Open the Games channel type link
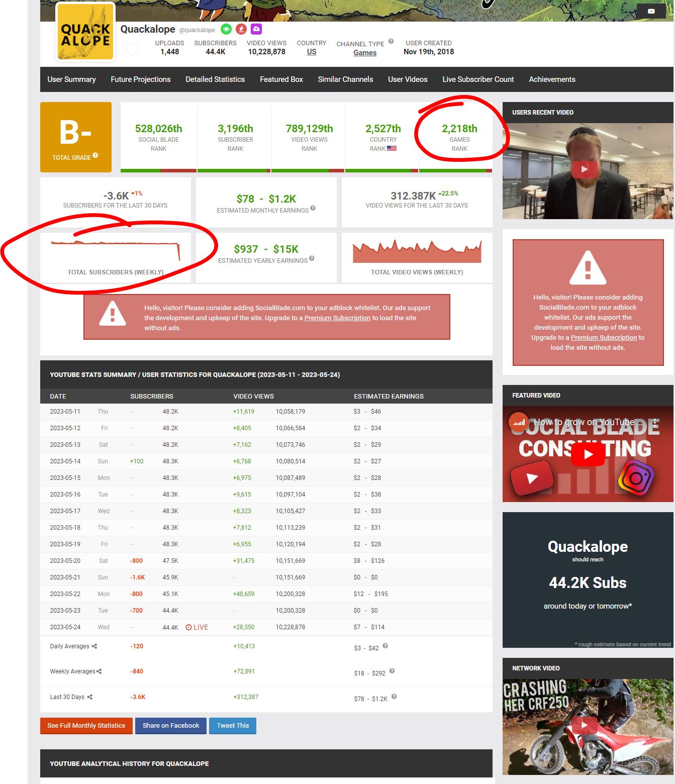 (365, 53)
